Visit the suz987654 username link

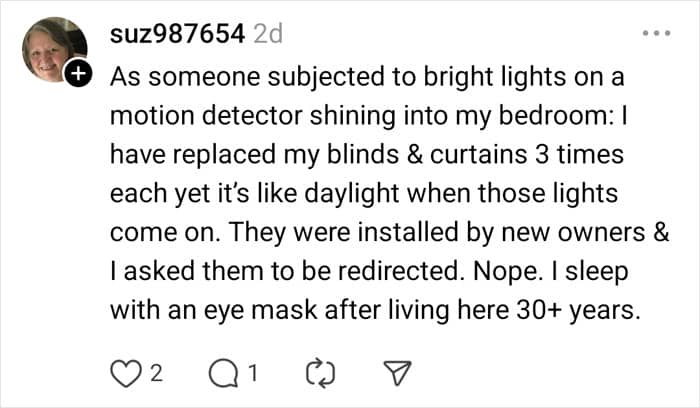(175, 33)
